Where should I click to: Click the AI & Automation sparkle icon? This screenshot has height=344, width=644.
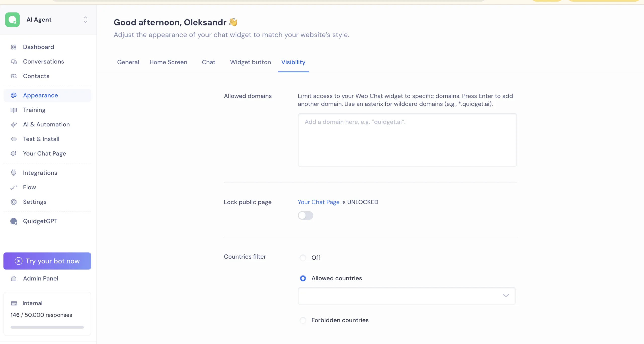14,124
